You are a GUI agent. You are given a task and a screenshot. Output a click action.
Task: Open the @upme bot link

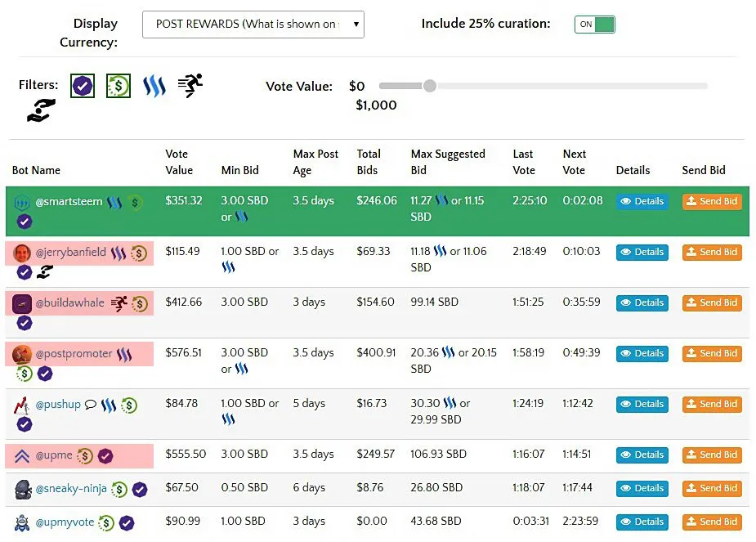pos(53,455)
